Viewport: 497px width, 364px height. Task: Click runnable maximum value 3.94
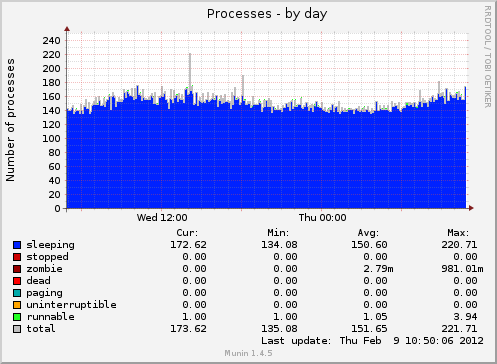click(465, 317)
